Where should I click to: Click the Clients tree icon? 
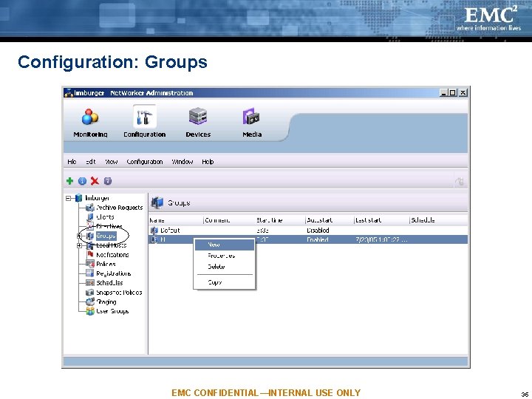coord(90,216)
